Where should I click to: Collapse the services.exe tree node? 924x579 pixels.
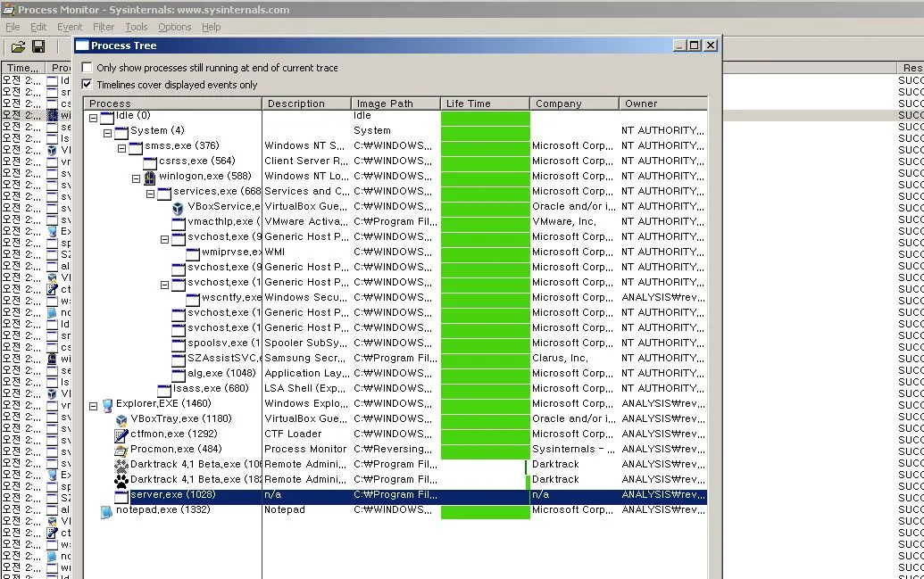[x=150, y=194]
